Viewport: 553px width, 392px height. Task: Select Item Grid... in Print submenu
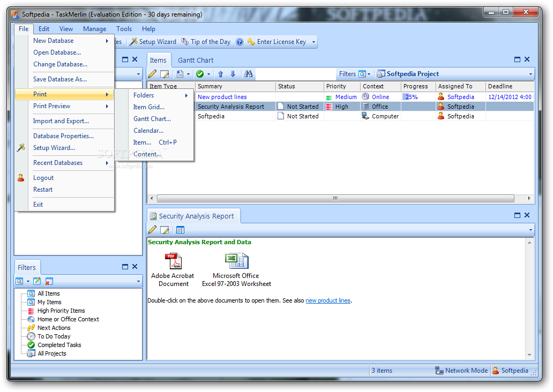(x=160, y=107)
